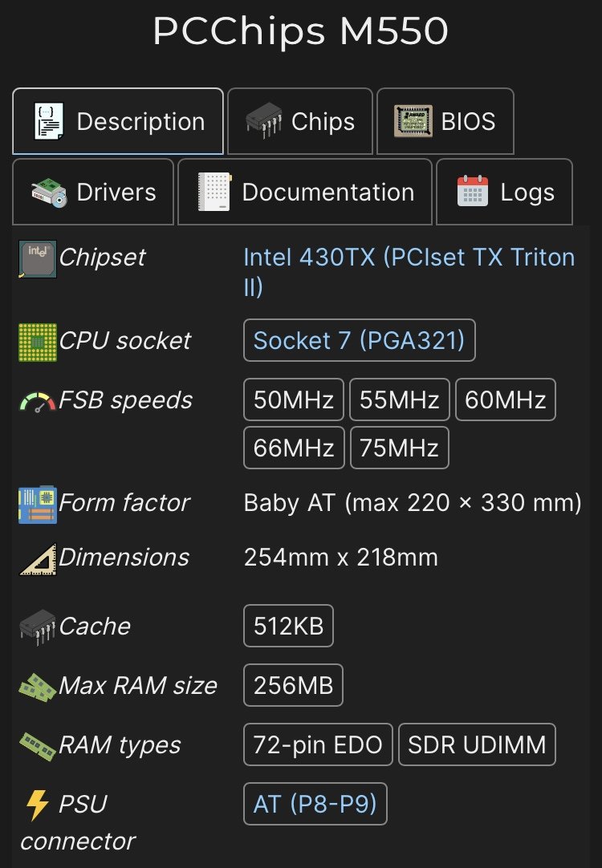Click the Socket 7 (PGA321) link

359,340
